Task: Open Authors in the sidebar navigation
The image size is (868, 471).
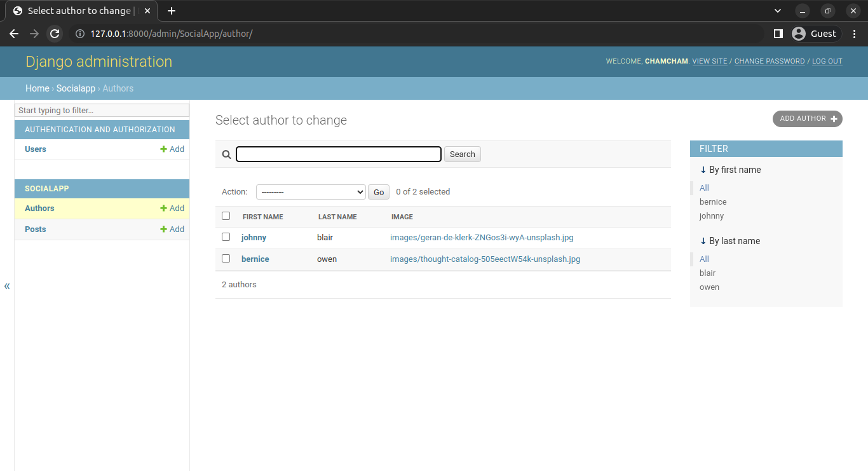Action: click(x=39, y=208)
